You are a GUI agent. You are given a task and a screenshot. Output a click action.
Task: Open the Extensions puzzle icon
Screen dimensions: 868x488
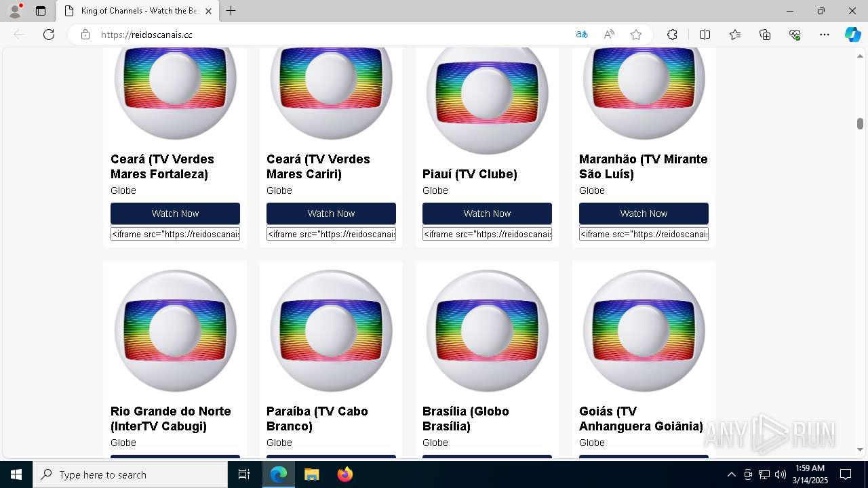tap(672, 35)
